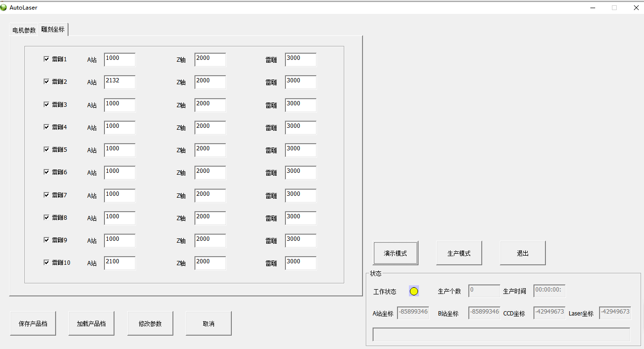Click the A站 field in the 雷雕5 row
Viewport: 644px width, 349px height.
pos(120,150)
